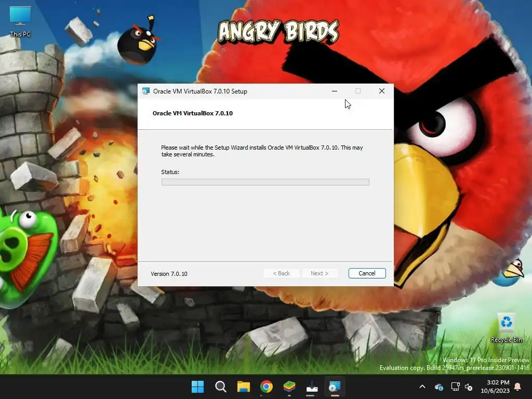
Task: Click the VirtualBox icon in the title bar
Action: pos(146,91)
